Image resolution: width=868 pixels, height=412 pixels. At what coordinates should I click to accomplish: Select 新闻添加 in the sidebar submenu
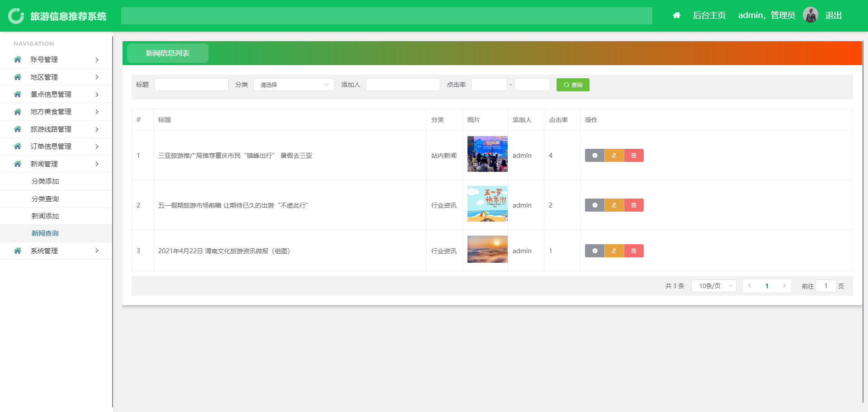[45, 216]
